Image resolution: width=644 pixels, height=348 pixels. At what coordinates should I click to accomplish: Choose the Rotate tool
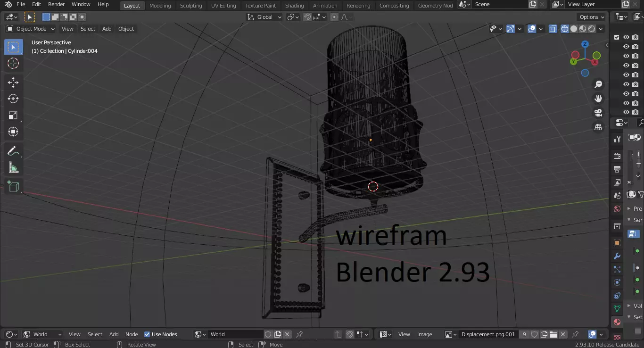click(13, 99)
